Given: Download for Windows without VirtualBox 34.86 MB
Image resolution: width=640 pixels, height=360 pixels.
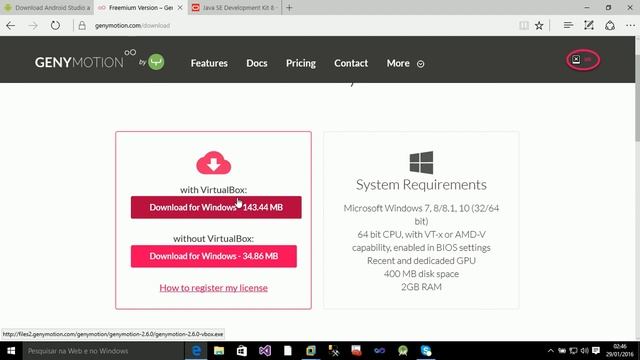Looking at the screenshot, I should 213,256.
